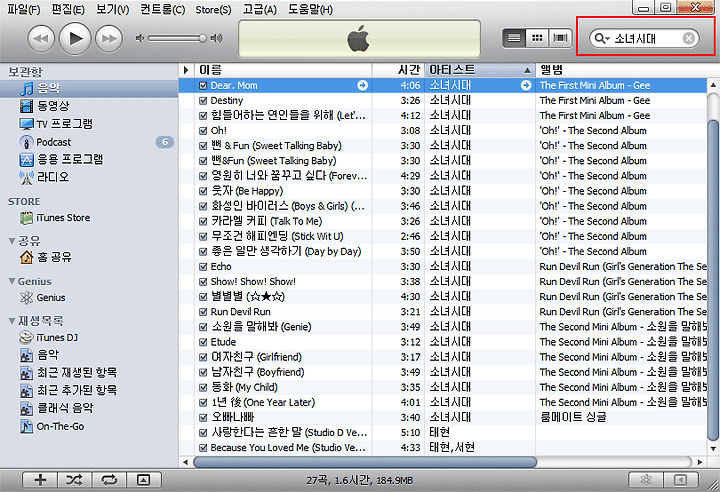The width and height of the screenshot is (720, 492).
Task: Open iTunes Store from sidebar
Action: pyautogui.click(x=89, y=218)
